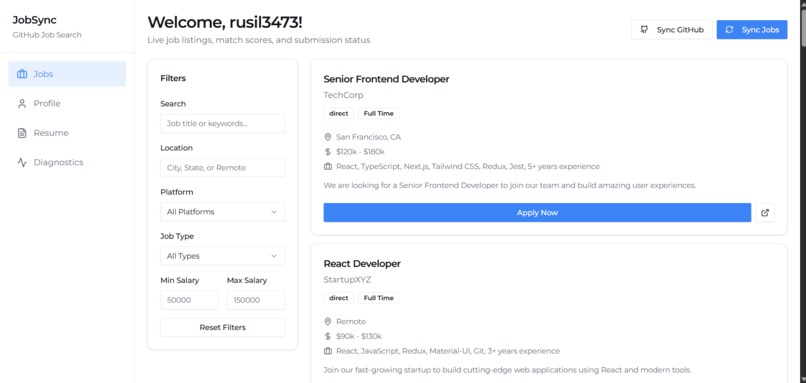This screenshot has height=383, width=806.
Task: Reset Filters in the filter panel
Action: tap(223, 327)
